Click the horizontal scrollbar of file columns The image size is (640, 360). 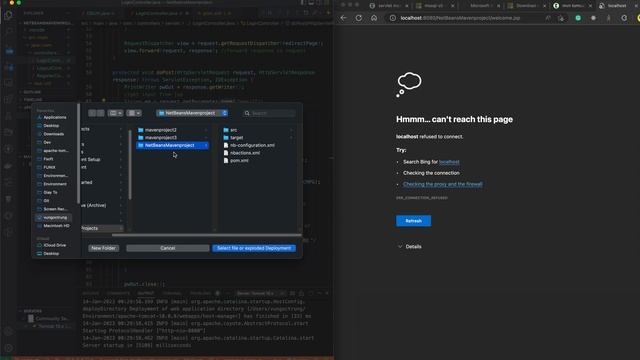[206, 235]
